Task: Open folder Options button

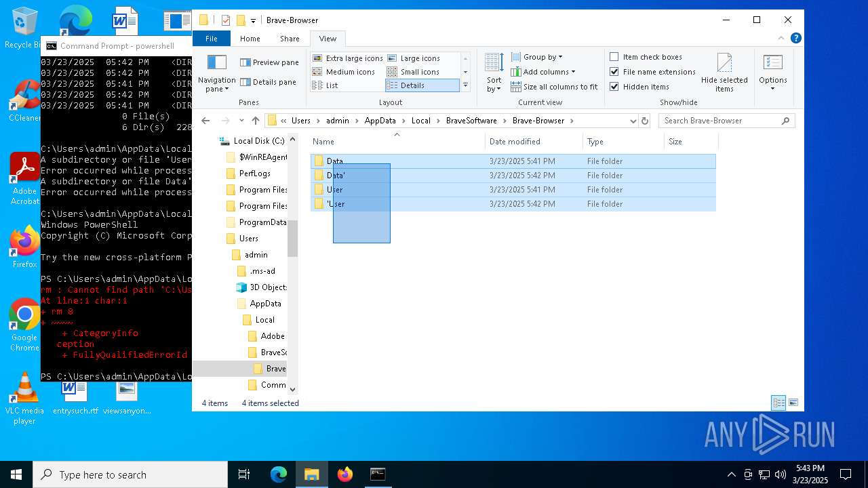Action: [x=773, y=73]
